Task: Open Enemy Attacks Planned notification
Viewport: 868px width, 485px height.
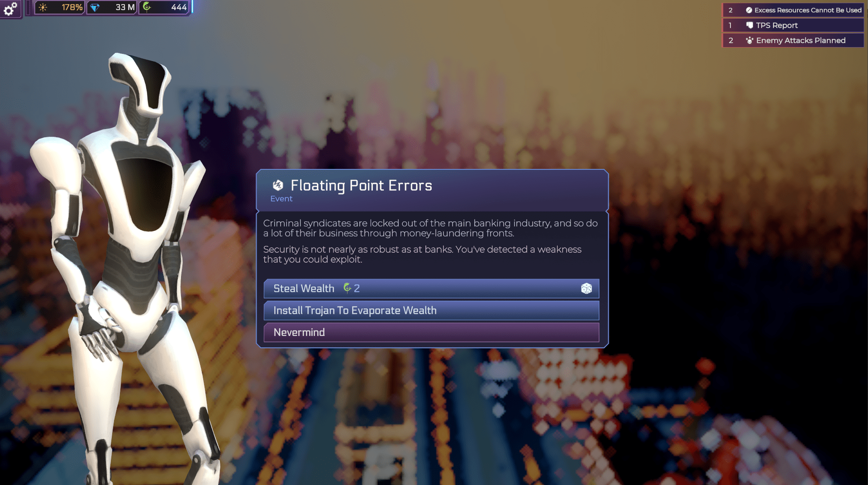Action: coord(793,40)
